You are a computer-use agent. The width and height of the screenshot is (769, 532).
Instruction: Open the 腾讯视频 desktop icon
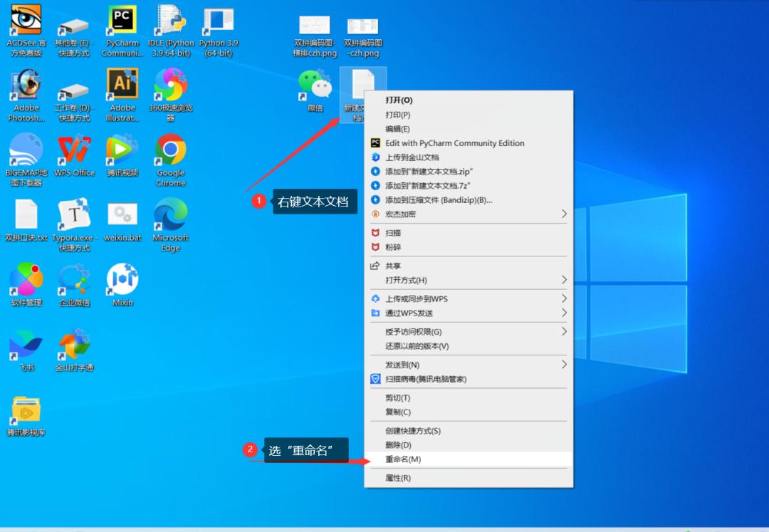pos(122,150)
